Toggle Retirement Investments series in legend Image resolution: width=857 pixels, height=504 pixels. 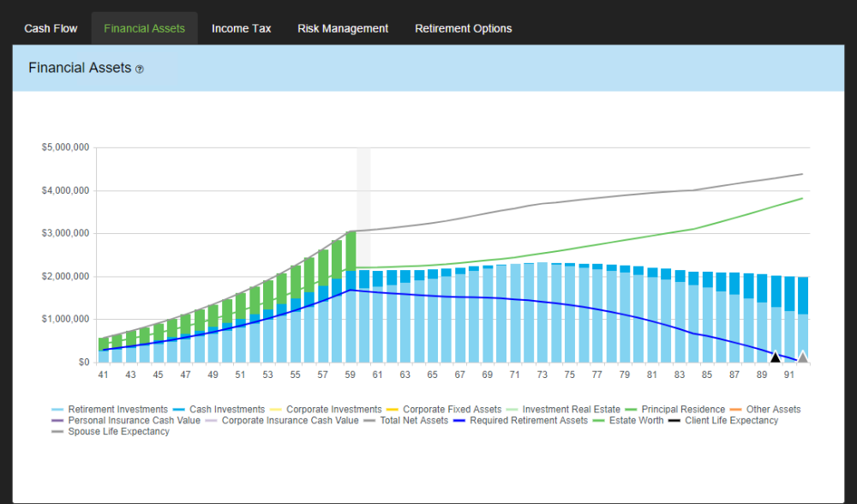point(117,410)
